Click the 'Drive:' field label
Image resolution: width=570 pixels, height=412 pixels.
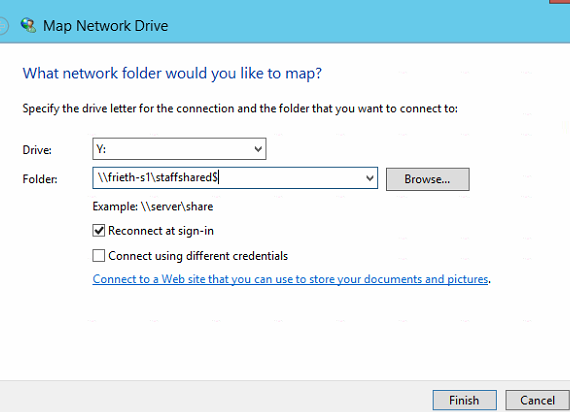click(37, 150)
